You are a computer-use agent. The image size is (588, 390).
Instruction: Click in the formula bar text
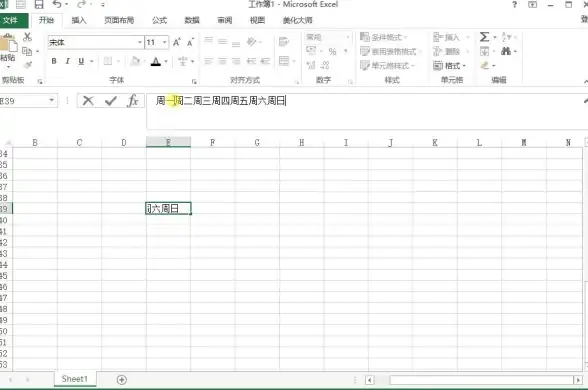coord(221,100)
